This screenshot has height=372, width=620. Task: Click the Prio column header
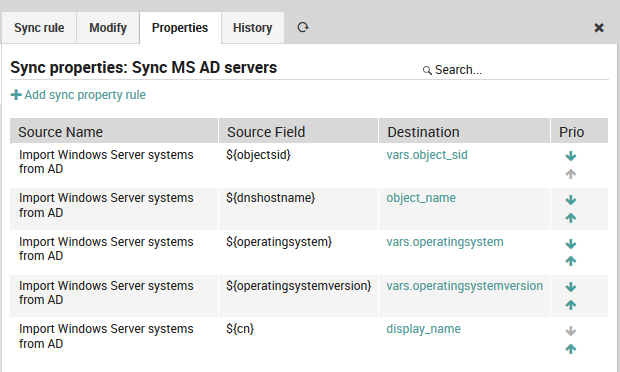tap(579, 132)
